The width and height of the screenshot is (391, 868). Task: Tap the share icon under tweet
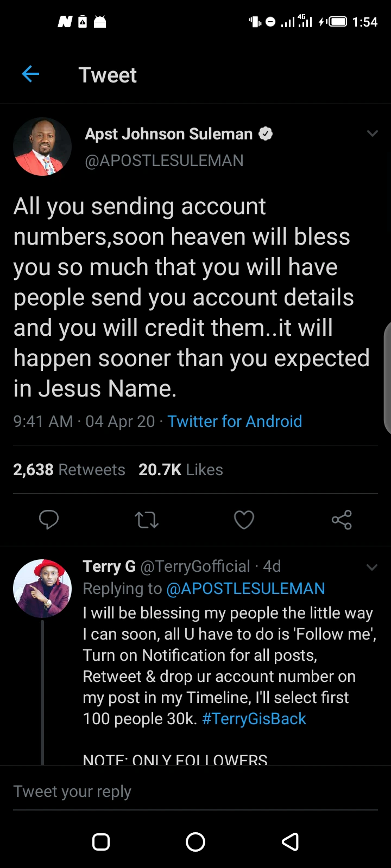pyautogui.click(x=342, y=520)
